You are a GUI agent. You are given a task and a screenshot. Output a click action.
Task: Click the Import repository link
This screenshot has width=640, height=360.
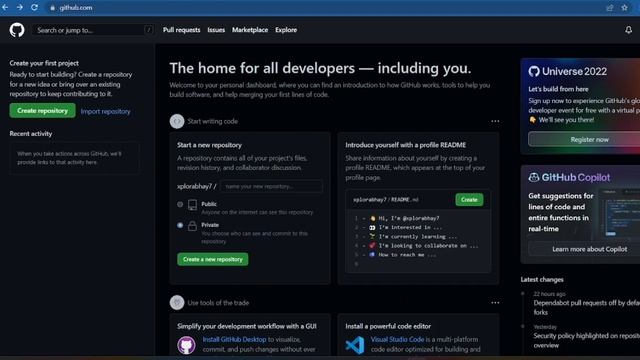pyautogui.click(x=105, y=111)
